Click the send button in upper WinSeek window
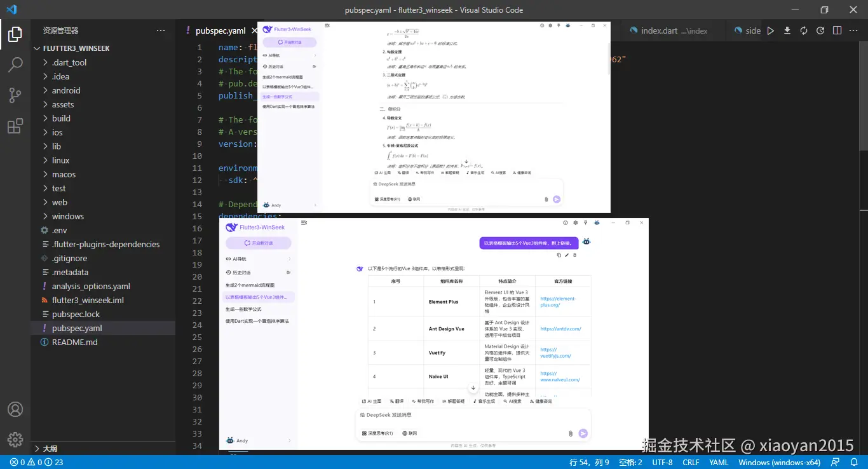Screen dimensions: 868x469 [x=557, y=199]
